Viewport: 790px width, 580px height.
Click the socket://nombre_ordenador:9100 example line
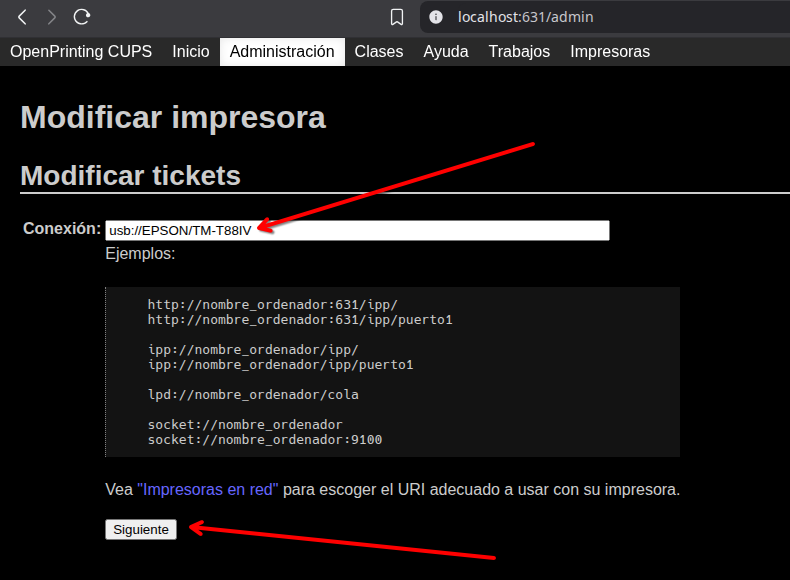tap(265, 440)
